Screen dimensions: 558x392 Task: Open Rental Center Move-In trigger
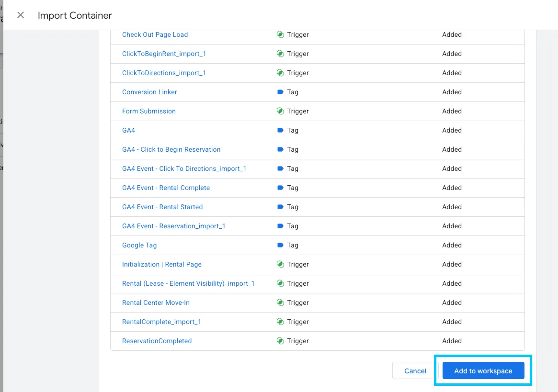[156, 302]
